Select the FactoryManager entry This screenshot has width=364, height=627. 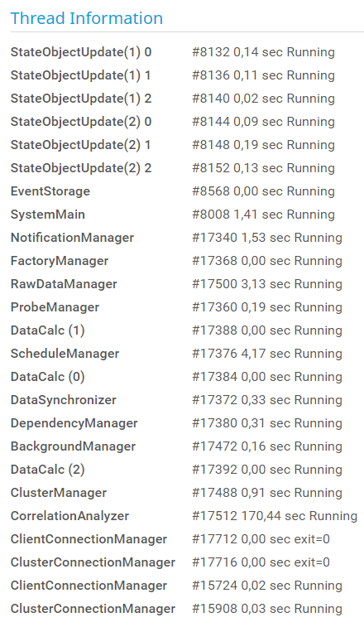click(x=60, y=261)
